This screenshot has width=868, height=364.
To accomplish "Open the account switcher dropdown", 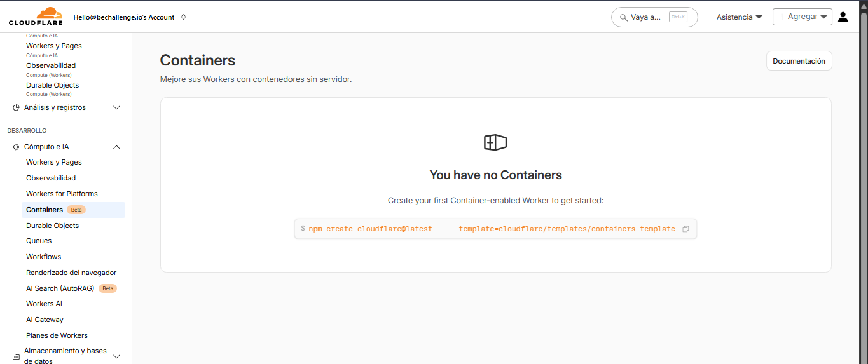I will coord(183,17).
